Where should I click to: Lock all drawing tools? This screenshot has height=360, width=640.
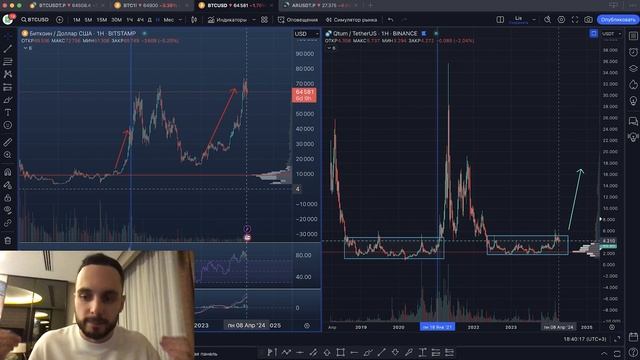(x=8, y=198)
